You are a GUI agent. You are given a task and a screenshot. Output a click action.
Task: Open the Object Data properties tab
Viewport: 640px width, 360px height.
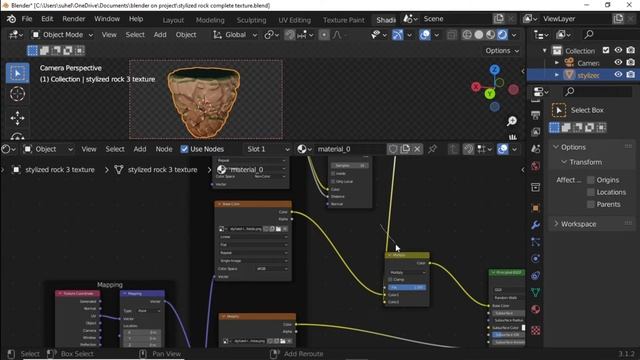[x=536, y=292]
